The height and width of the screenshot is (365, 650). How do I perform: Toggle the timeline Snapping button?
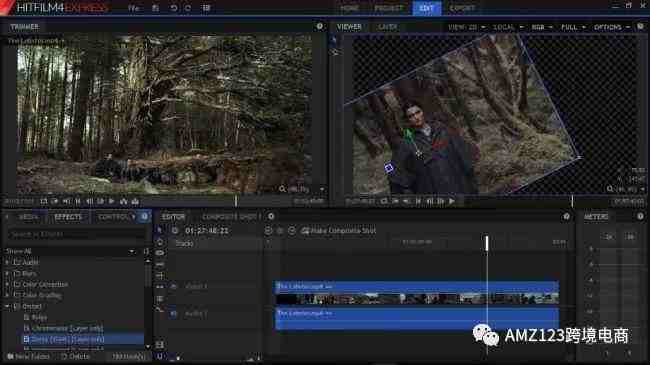160,356
